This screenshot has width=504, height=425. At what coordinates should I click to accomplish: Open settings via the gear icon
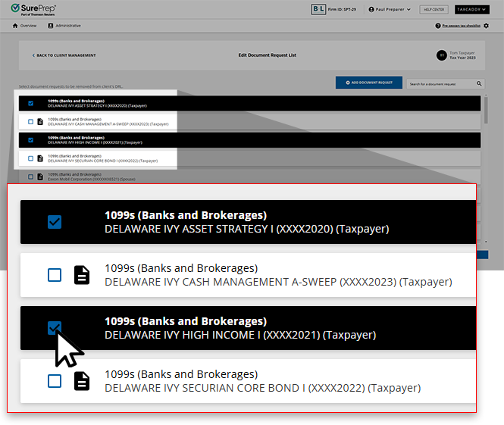(x=486, y=26)
